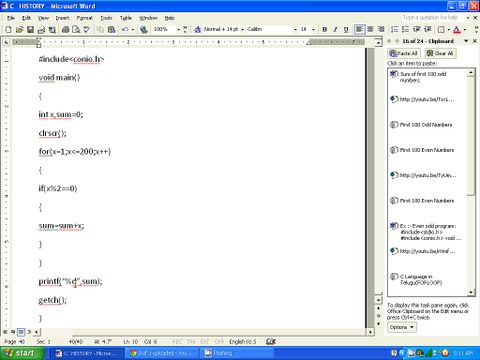Screen dimensions: 480x360
Task: Open the Styles and Formatting icon
Action: pos(197,30)
